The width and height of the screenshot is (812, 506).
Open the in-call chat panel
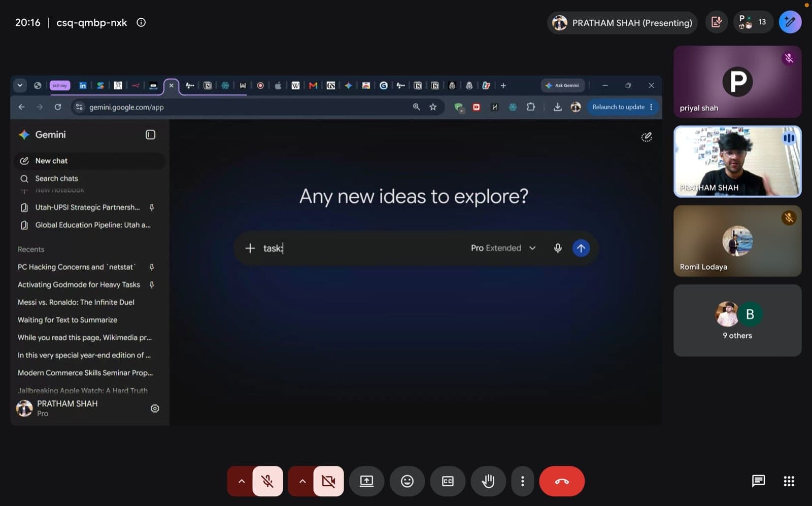click(758, 481)
